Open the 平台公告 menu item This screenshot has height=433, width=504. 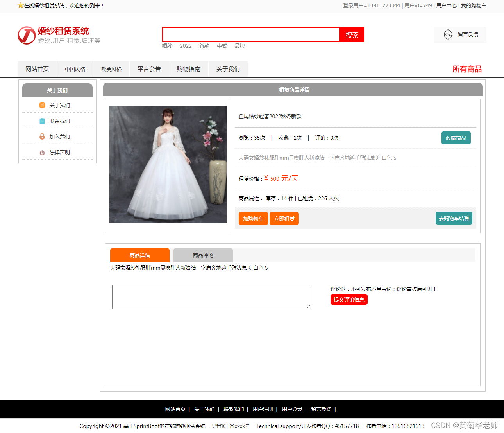(149, 69)
